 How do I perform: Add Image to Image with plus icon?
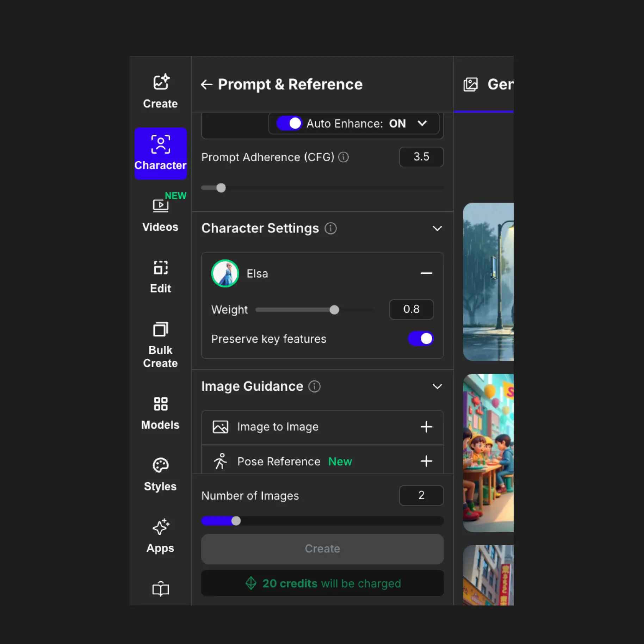(x=426, y=427)
